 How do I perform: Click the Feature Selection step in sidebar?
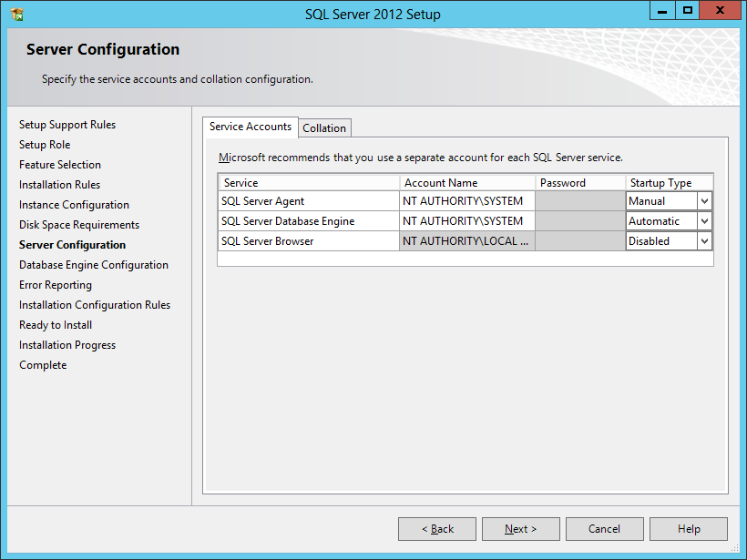(60, 165)
